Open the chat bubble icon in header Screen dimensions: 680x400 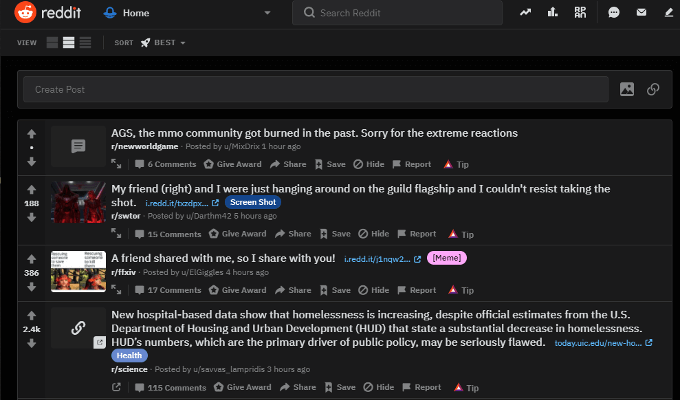pos(613,13)
